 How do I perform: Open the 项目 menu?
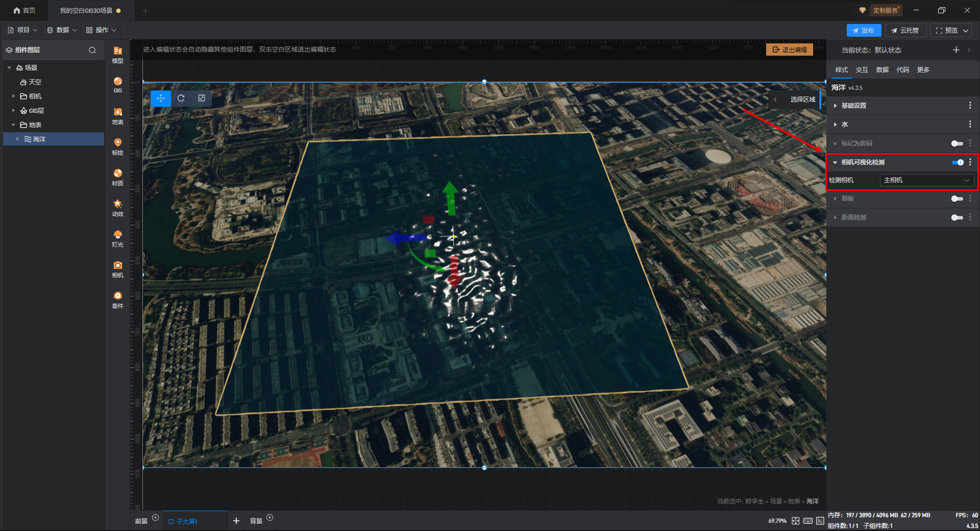[x=23, y=30]
